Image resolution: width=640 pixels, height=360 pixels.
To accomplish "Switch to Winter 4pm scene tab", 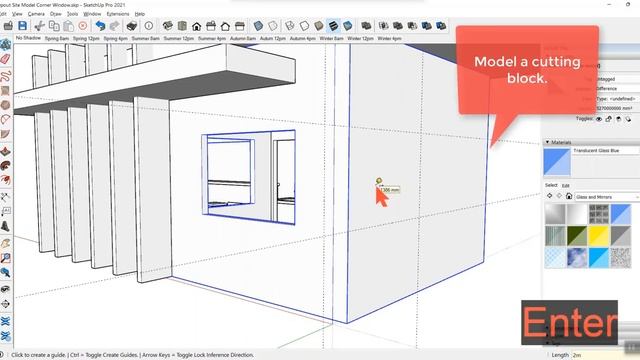I will (x=389, y=38).
